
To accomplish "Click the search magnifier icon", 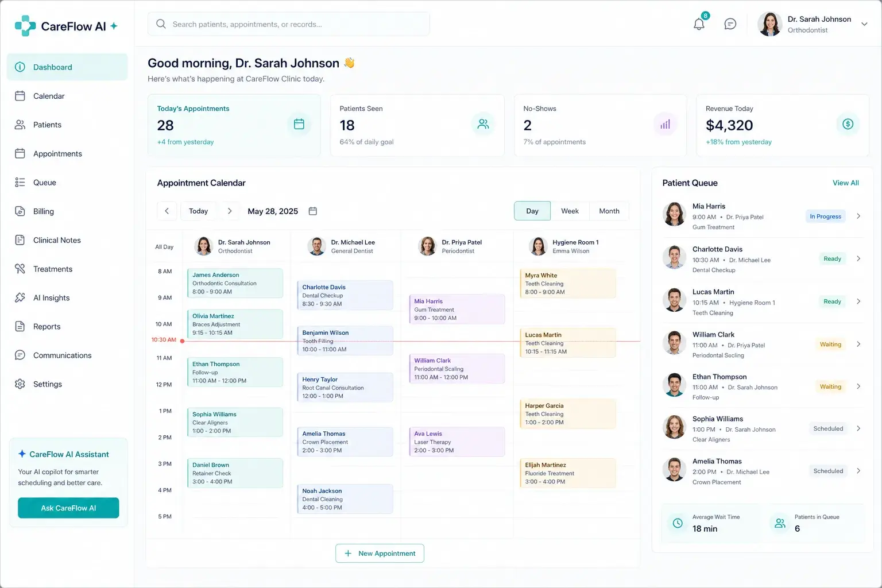I will pyautogui.click(x=161, y=24).
